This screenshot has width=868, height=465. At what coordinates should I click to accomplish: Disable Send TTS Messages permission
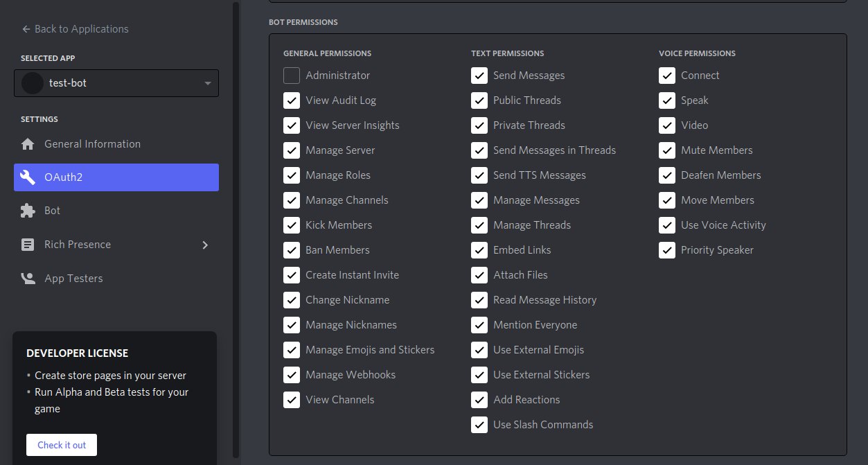click(479, 175)
